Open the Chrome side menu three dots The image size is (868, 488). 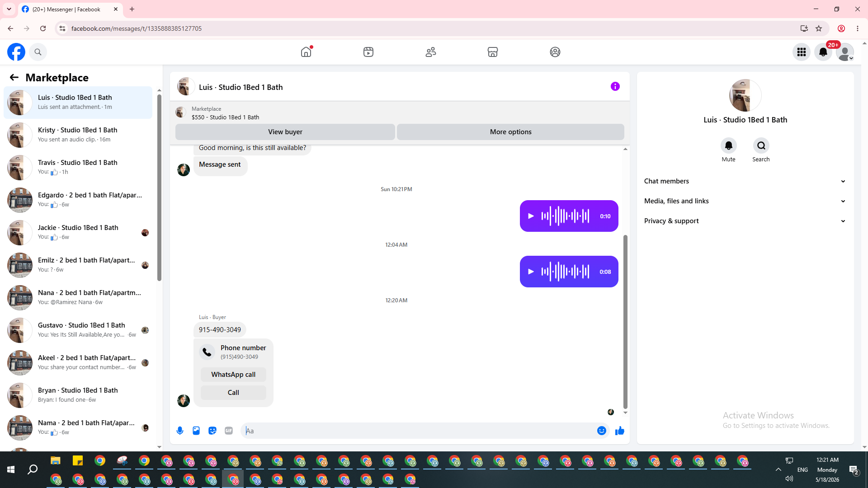(858, 28)
